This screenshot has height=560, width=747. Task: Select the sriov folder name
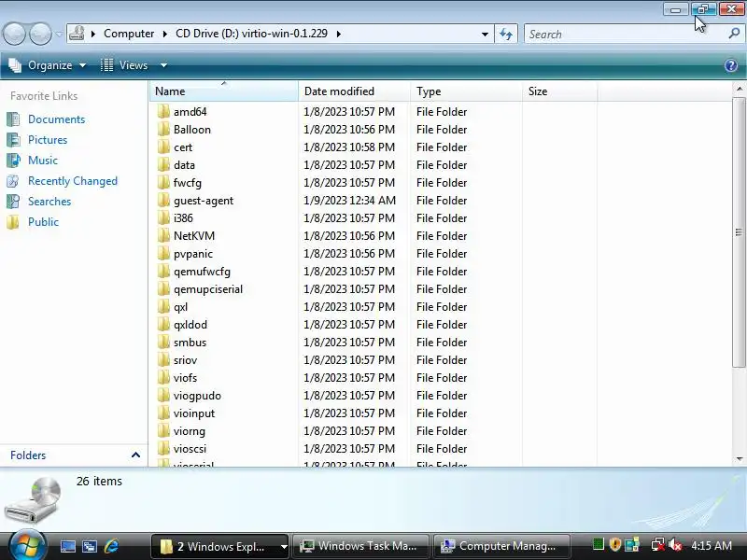pos(185,360)
